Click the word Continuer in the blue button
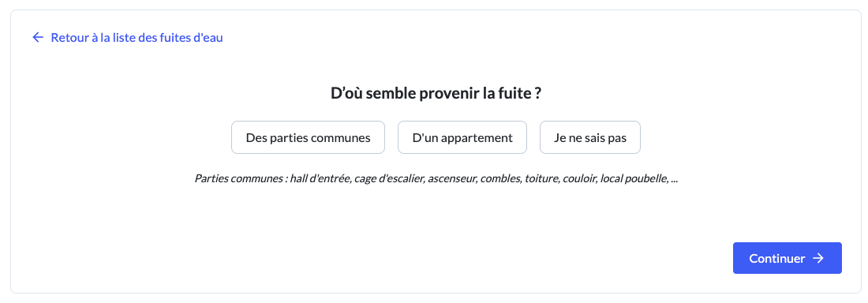 click(776, 259)
